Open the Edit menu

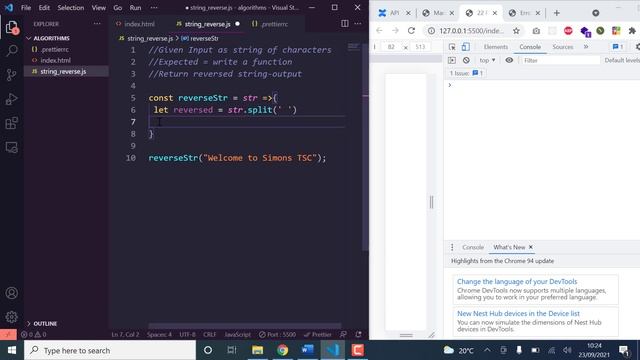[44, 8]
